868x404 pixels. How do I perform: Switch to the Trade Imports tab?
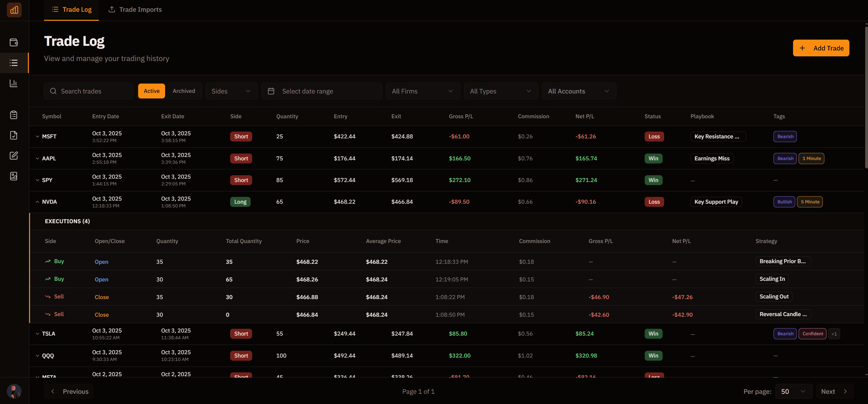(134, 9)
